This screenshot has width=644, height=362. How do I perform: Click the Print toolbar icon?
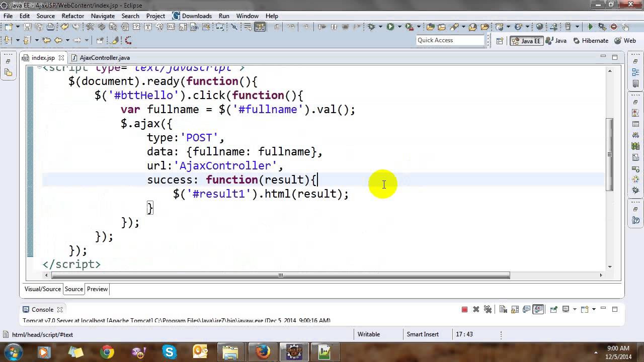coord(50,27)
